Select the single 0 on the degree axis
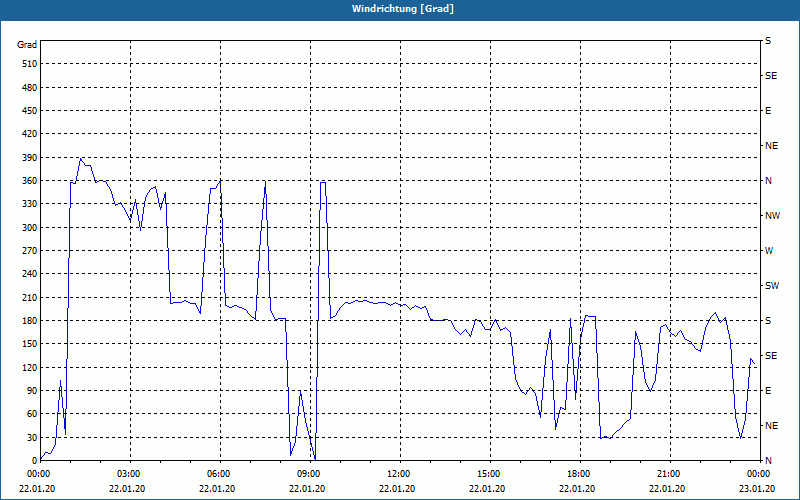800x500 pixels. tap(34, 461)
